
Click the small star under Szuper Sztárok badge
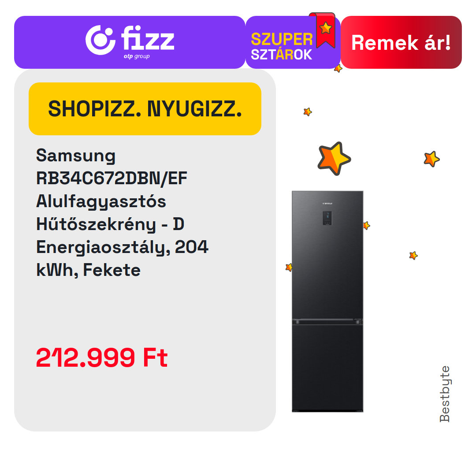point(308,112)
